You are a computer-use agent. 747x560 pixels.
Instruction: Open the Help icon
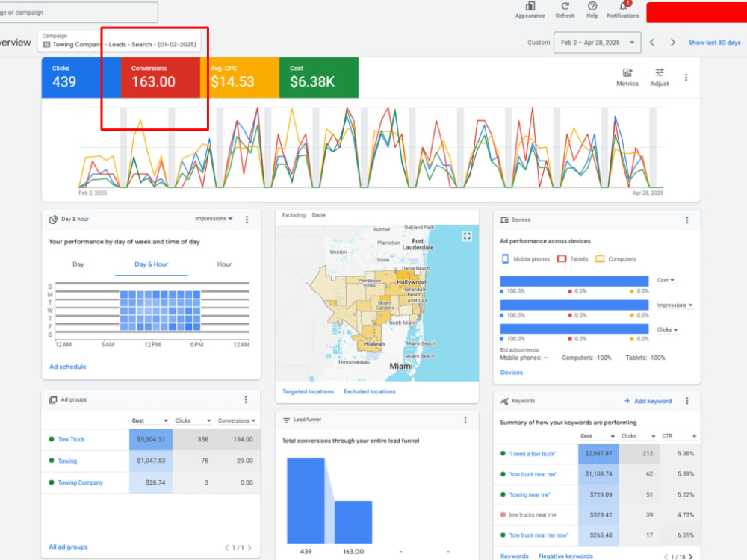(592, 6)
